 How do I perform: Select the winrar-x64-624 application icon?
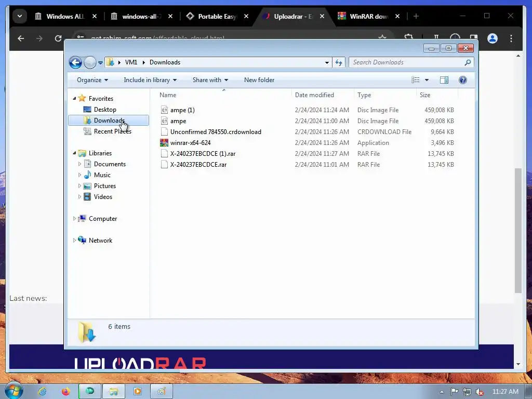164,143
